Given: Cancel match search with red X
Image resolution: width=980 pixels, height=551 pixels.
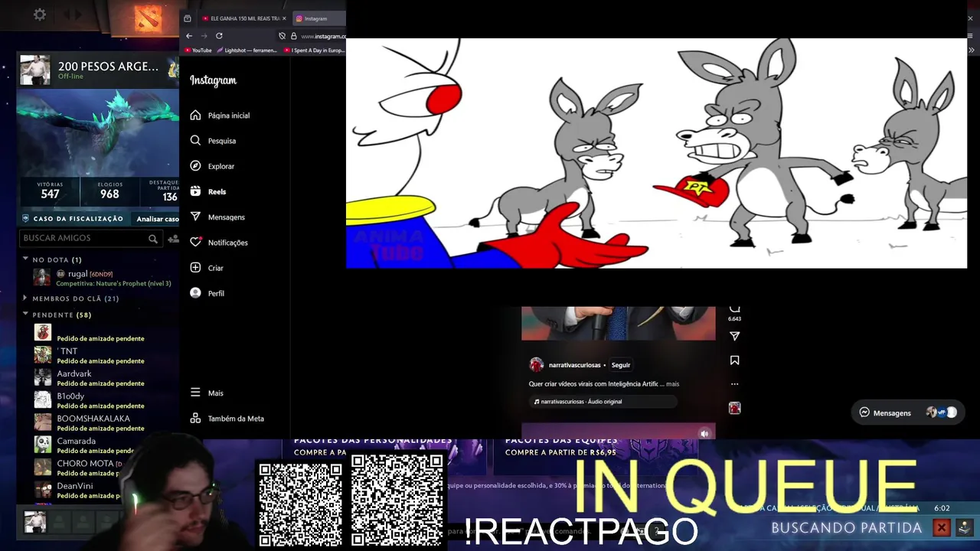Looking at the screenshot, I should (942, 527).
